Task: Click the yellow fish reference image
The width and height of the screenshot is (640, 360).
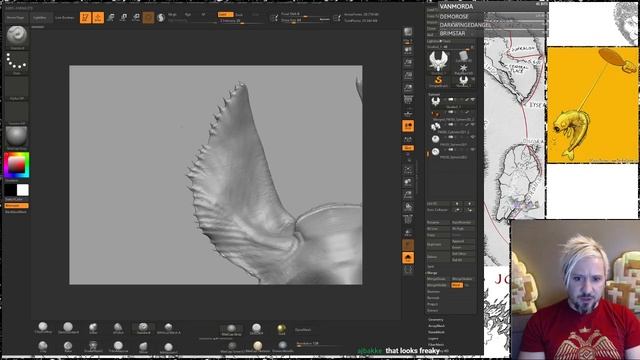Action: pos(592,104)
